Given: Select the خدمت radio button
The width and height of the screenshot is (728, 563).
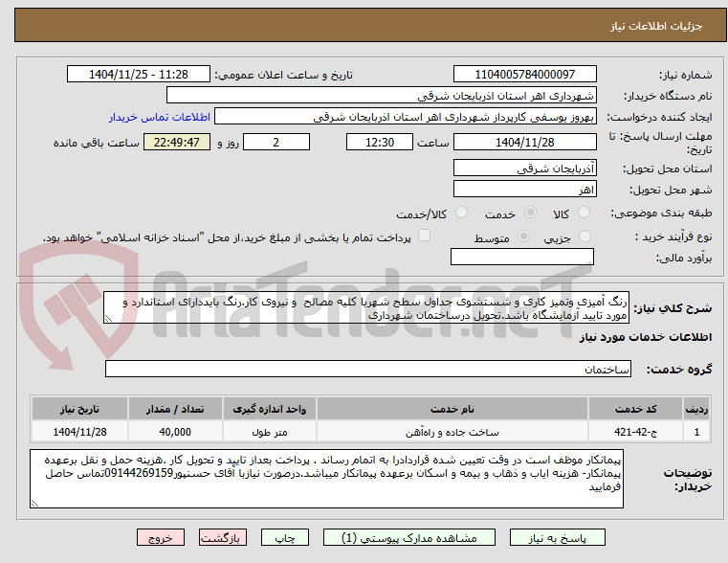Looking at the screenshot, I should tap(530, 213).
